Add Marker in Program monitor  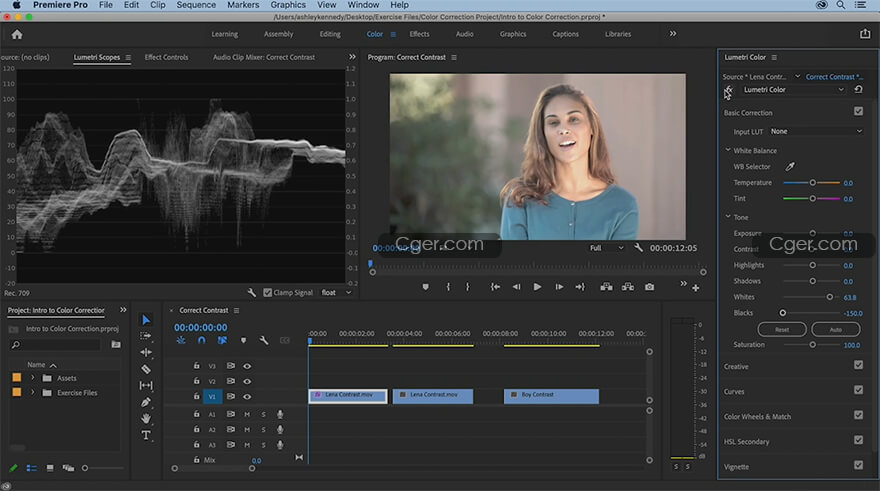tap(425, 287)
